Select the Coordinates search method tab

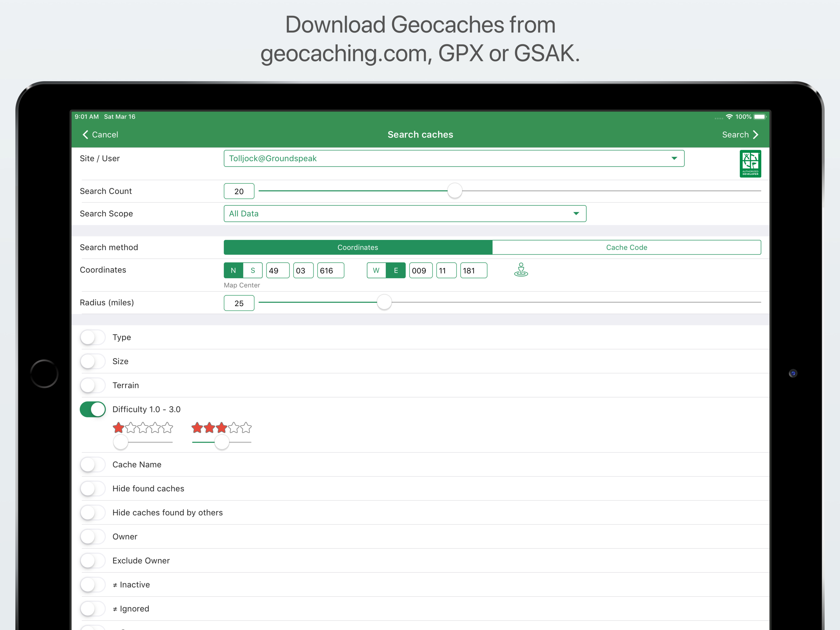pos(358,247)
